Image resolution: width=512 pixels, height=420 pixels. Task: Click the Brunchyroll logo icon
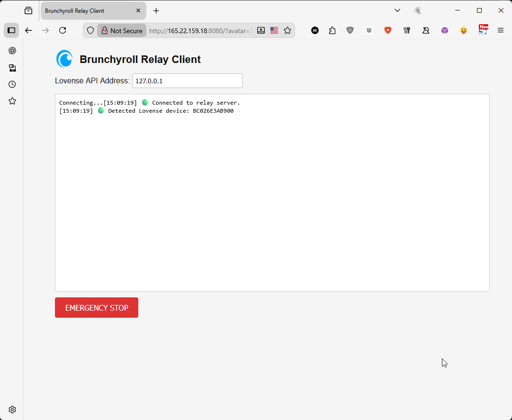pyautogui.click(x=64, y=59)
